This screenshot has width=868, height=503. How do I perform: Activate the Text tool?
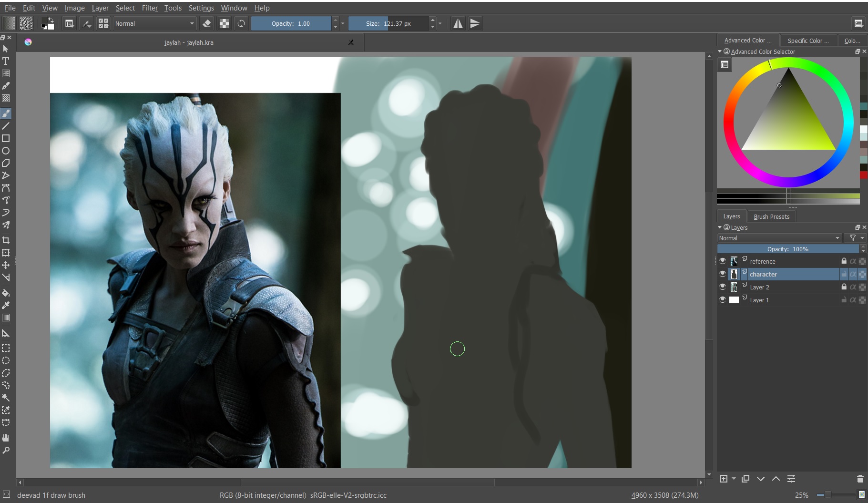6,62
